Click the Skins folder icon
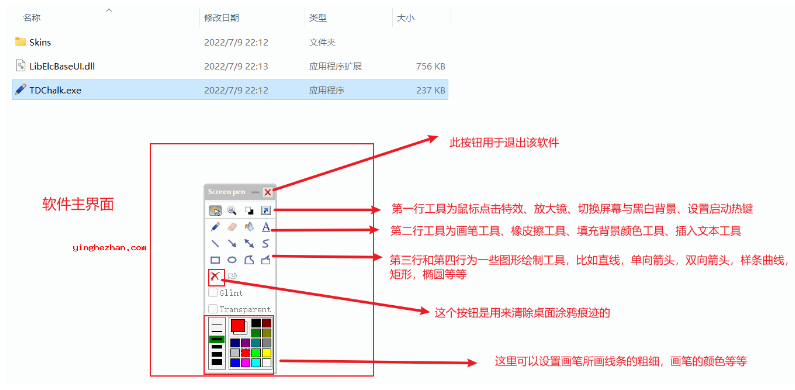This screenshot has width=795, height=390. coord(20,42)
